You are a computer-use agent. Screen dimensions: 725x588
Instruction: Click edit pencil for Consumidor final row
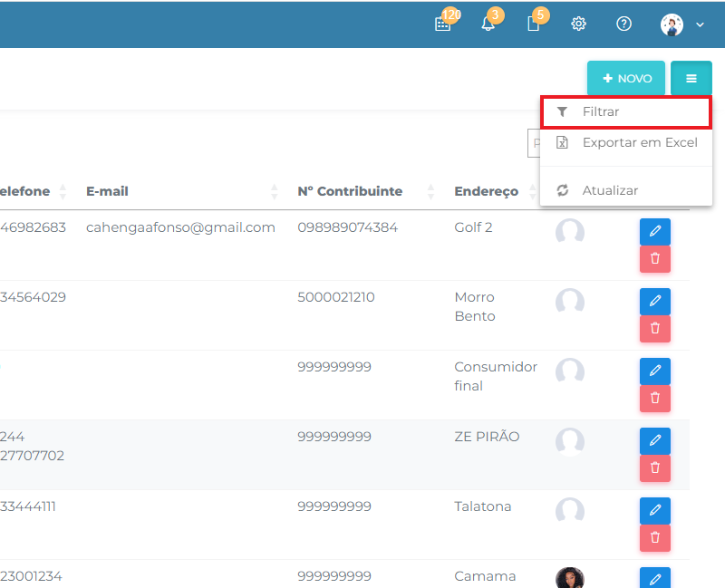654,371
